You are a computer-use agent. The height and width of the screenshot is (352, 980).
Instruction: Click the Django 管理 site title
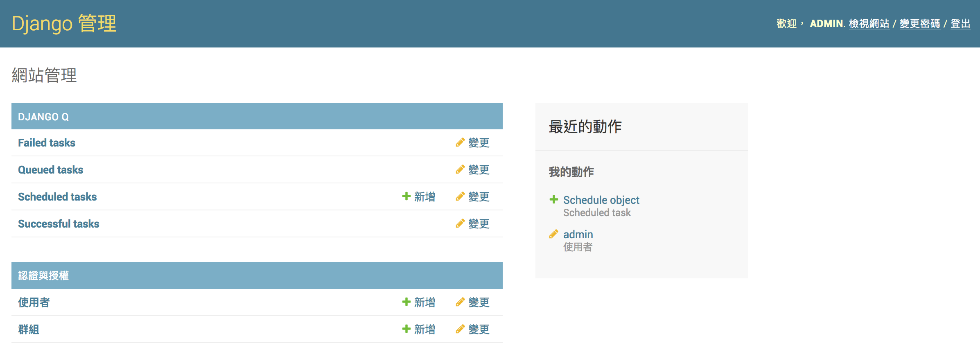[x=64, y=23]
